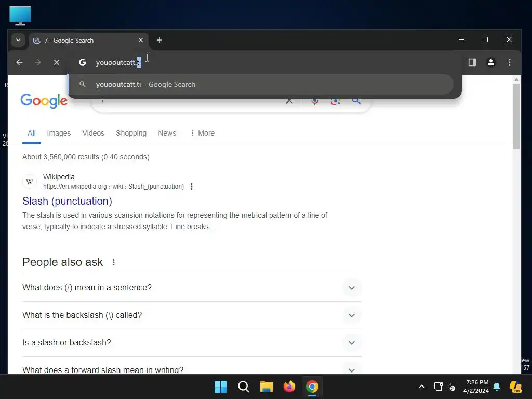Click the Chrome taskbar icon
The image size is (532, 399).
click(x=312, y=387)
